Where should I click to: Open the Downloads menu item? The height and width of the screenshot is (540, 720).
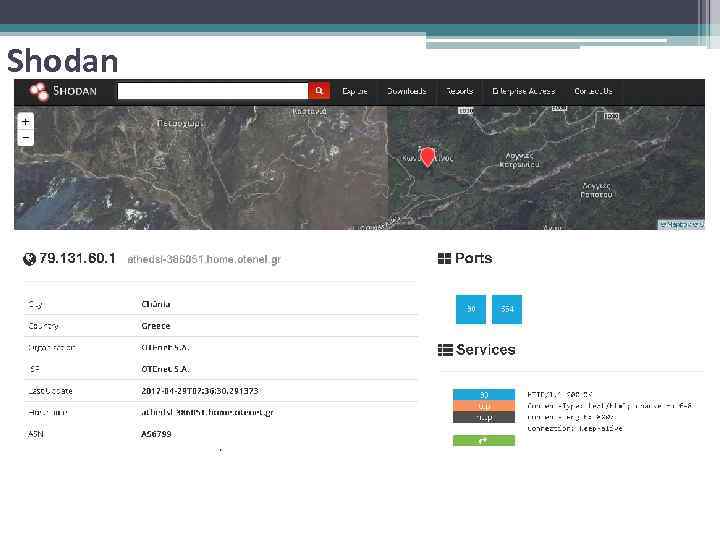[406, 91]
